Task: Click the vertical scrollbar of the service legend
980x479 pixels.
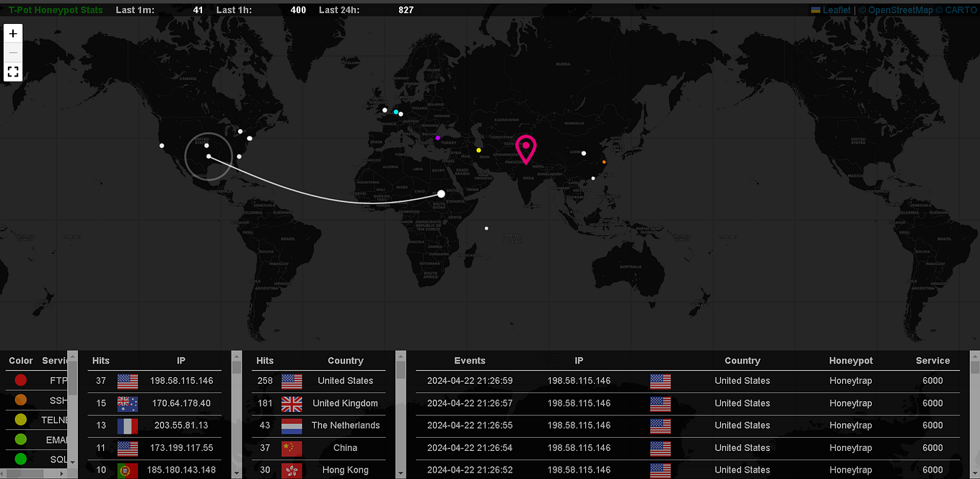Action: pyautogui.click(x=72, y=409)
